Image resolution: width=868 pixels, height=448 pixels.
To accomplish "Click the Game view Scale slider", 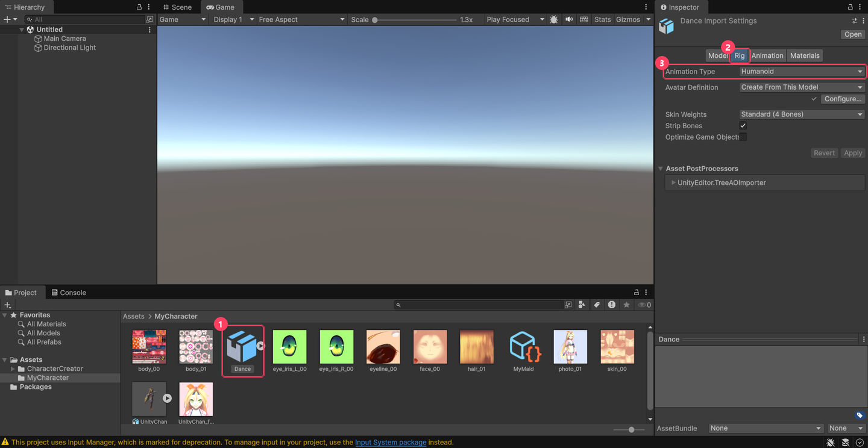I will coord(415,20).
